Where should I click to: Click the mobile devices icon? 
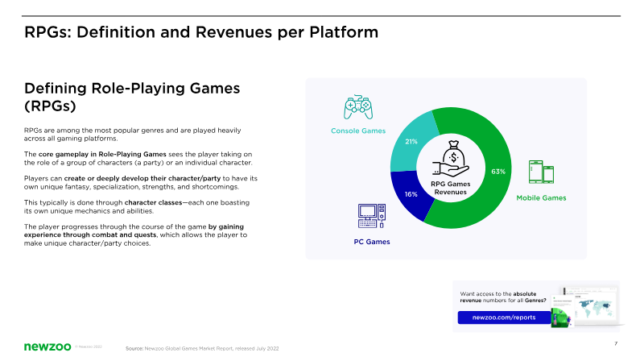click(541, 172)
